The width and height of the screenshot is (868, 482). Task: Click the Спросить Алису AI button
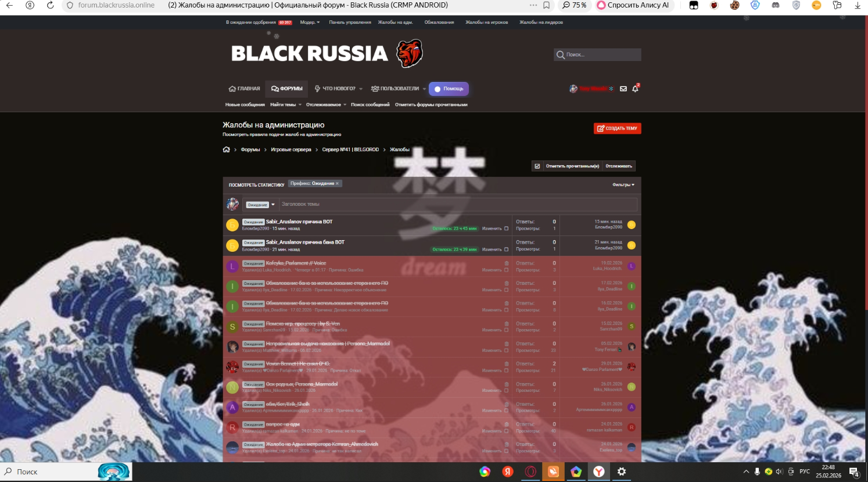tap(633, 5)
